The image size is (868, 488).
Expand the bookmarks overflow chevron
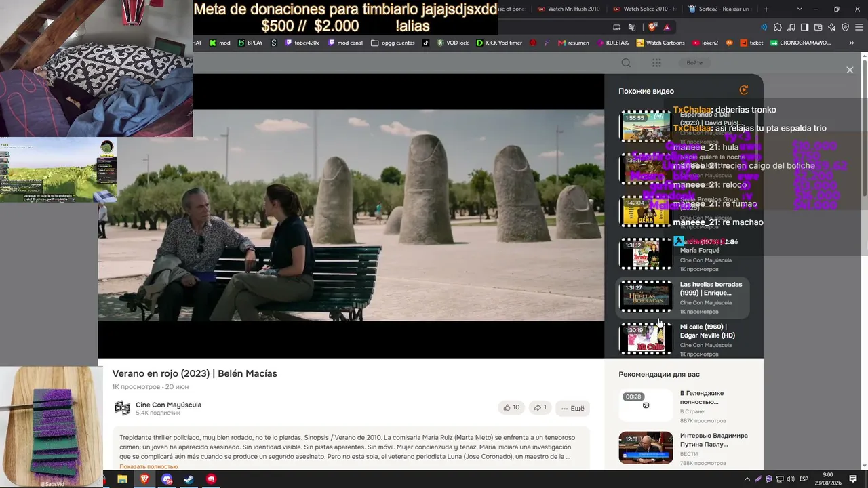(x=851, y=43)
